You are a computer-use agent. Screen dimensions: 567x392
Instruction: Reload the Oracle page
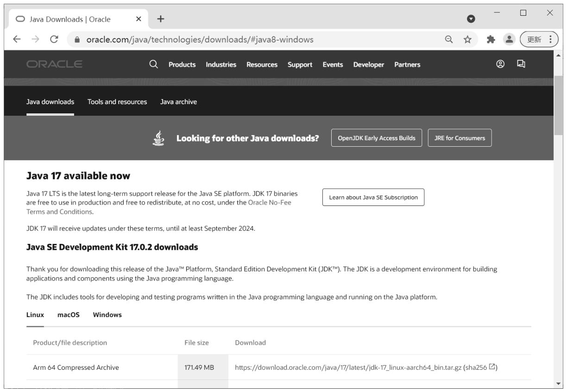tap(54, 39)
